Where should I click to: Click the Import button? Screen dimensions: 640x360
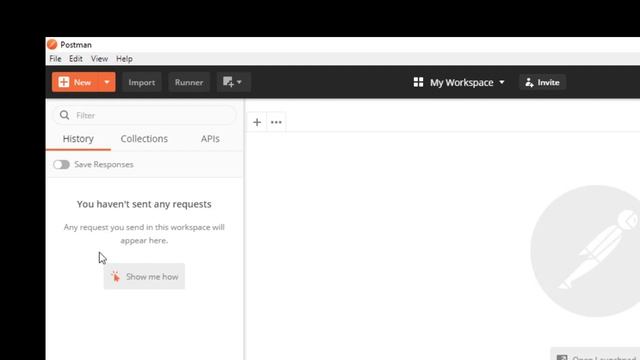[x=142, y=82]
